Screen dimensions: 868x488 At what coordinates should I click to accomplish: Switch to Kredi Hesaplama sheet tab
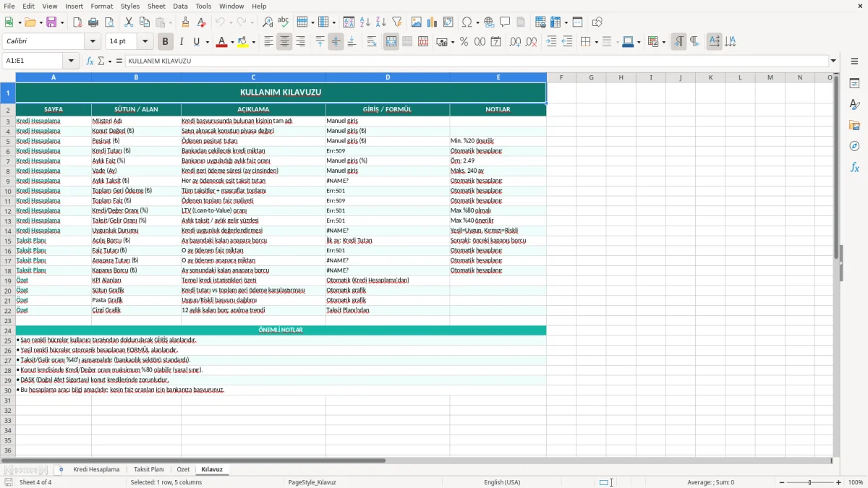point(96,469)
